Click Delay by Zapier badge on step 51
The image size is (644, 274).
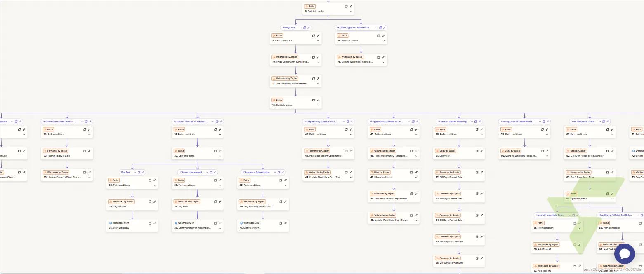[446, 151]
